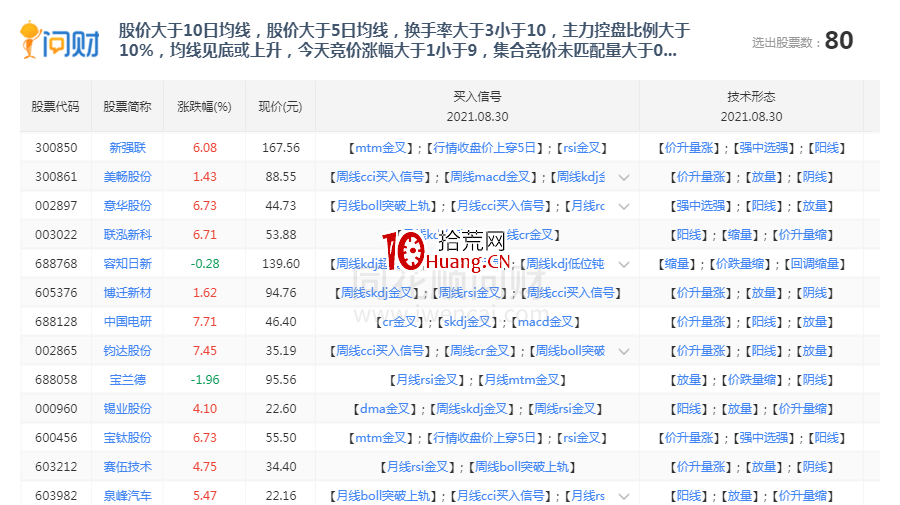Expand buy signals for 美畅股份 row
The height and width of the screenshot is (505, 900).
pos(624,177)
